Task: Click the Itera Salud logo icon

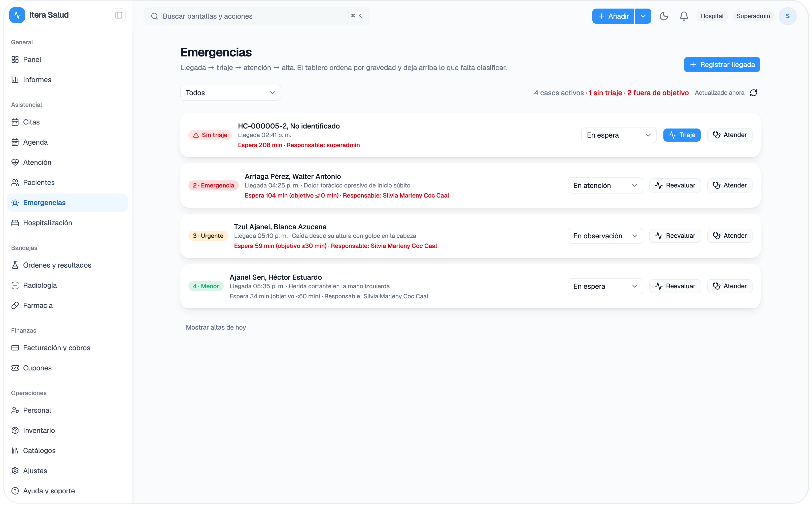Action: tap(17, 16)
